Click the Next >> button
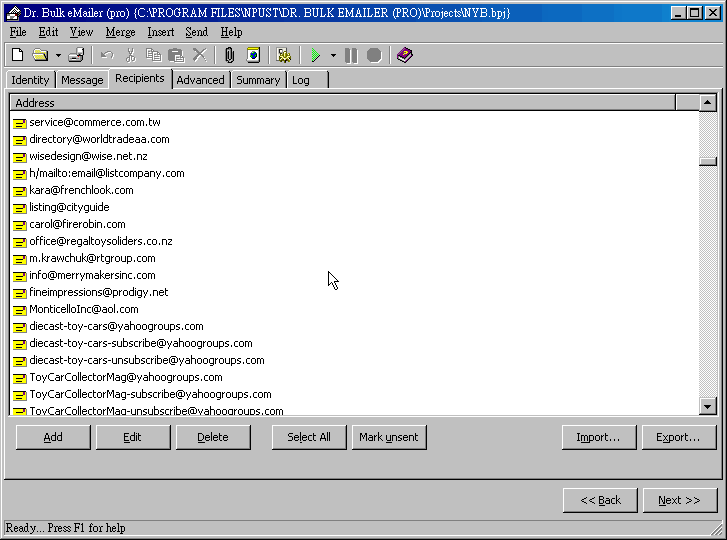This screenshot has width=727, height=540. click(680, 500)
